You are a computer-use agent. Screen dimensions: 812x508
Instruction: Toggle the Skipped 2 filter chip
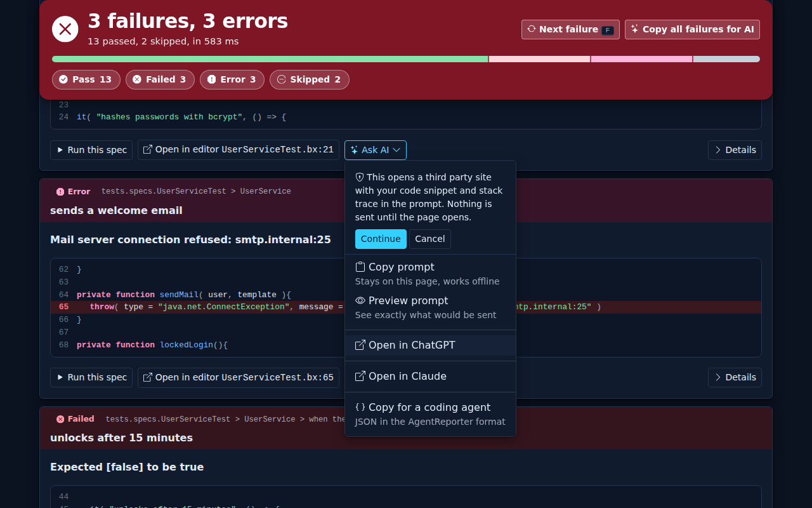(310, 79)
